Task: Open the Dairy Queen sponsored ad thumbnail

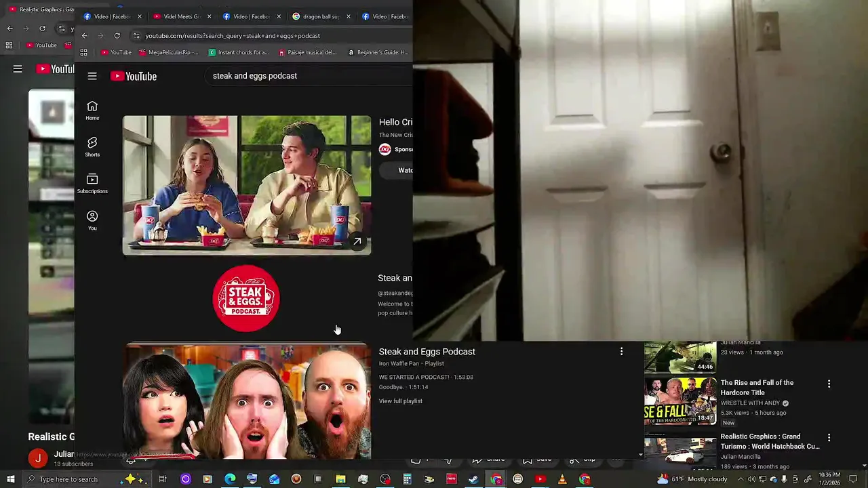Action: point(247,185)
